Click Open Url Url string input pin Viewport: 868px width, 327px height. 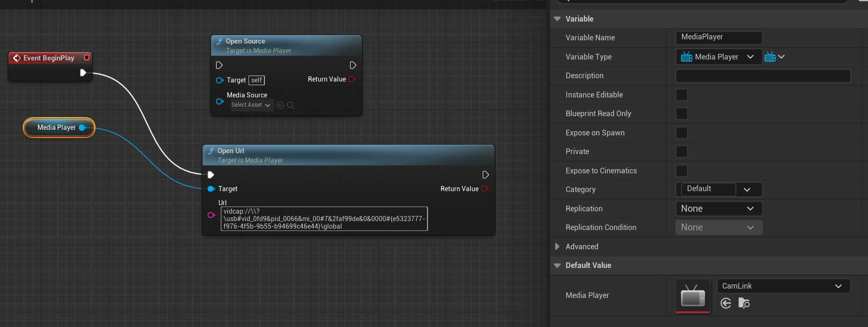pyautogui.click(x=211, y=215)
